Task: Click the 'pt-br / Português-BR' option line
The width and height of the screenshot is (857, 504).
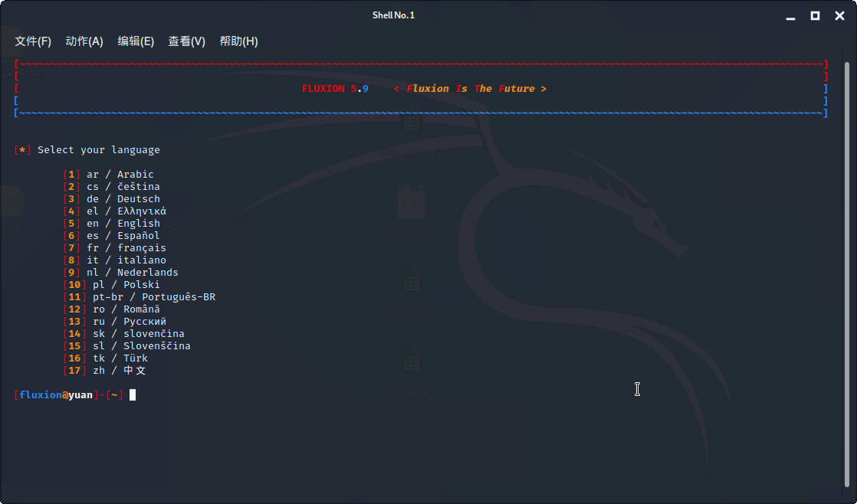Action: (140, 296)
